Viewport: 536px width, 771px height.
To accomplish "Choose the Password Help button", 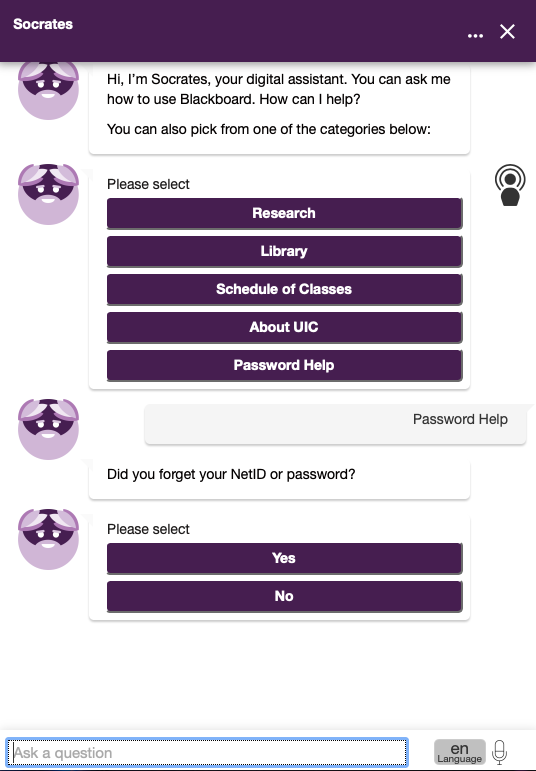I will pos(284,365).
